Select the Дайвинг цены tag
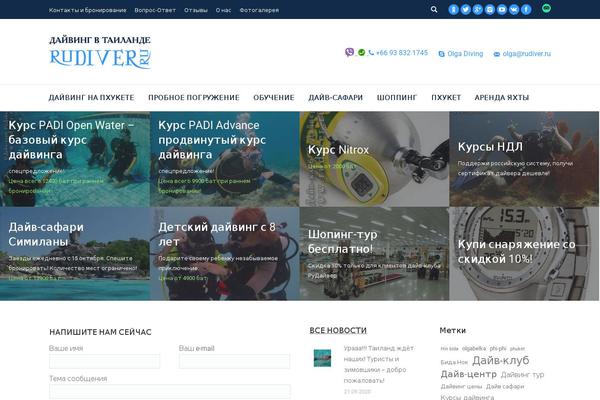This screenshot has height=400, width=600. click(461, 387)
